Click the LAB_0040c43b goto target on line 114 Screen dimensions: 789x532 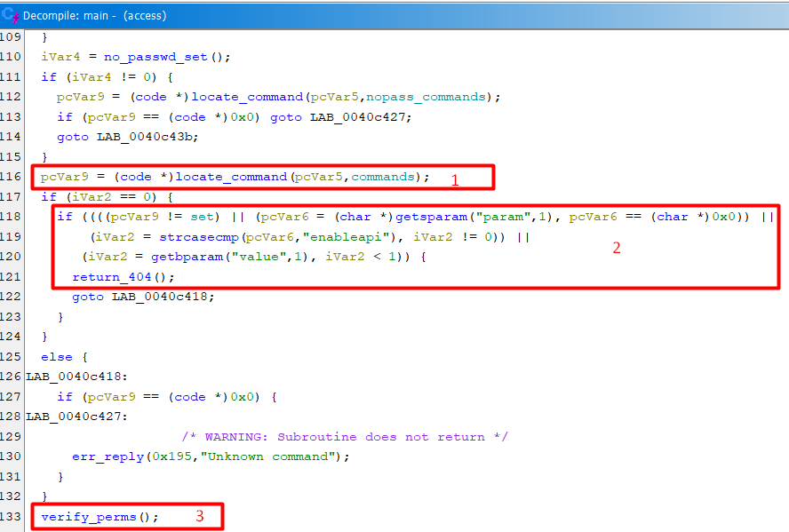click(145, 137)
